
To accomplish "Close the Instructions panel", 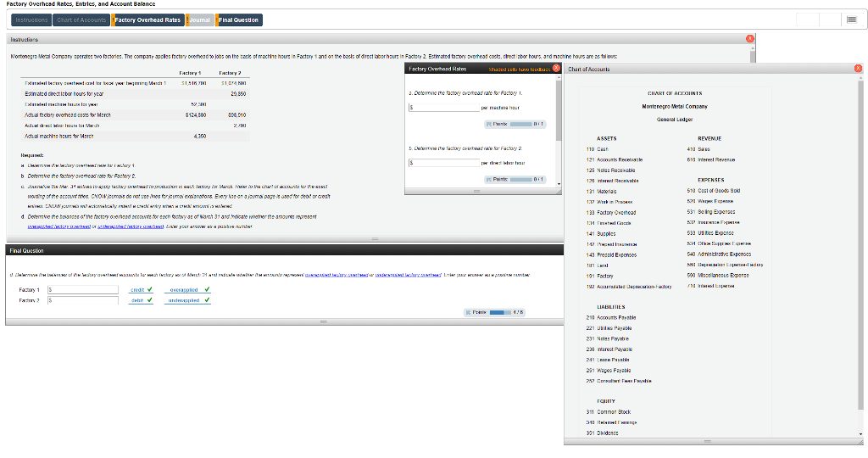I will [749, 38].
